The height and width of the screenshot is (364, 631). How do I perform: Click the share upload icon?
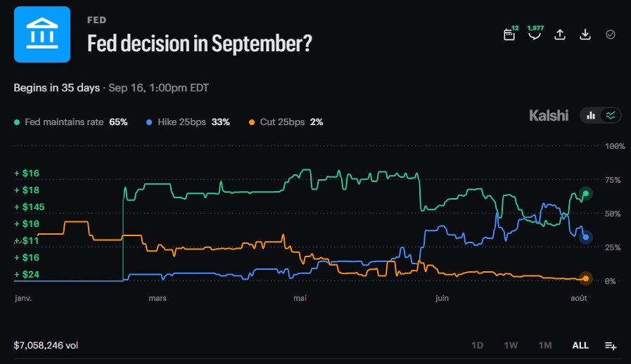coord(560,34)
